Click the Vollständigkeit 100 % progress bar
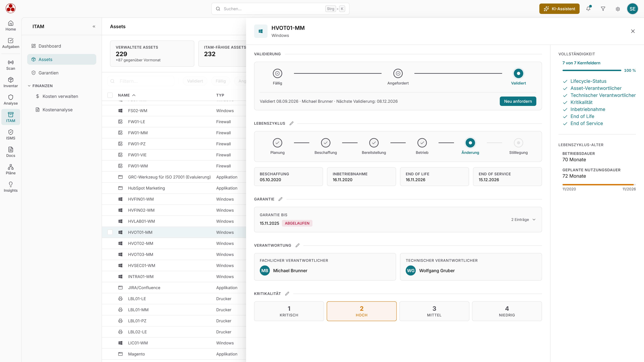This screenshot has height=362, width=644. pos(592,70)
